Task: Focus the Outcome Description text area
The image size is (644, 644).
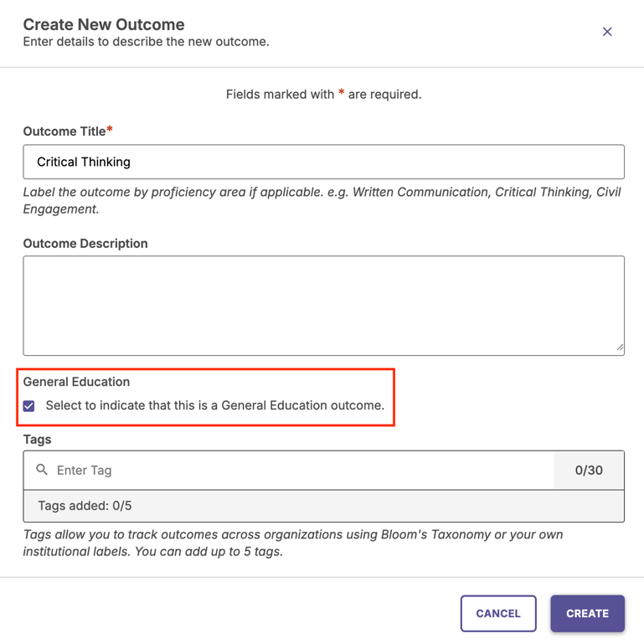Action: pyautogui.click(x=323, y=305)
